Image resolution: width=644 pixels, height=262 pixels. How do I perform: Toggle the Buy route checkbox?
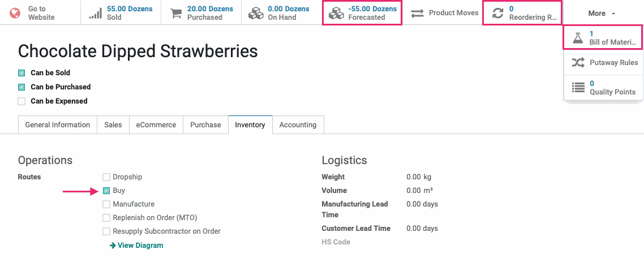[106, 191]
